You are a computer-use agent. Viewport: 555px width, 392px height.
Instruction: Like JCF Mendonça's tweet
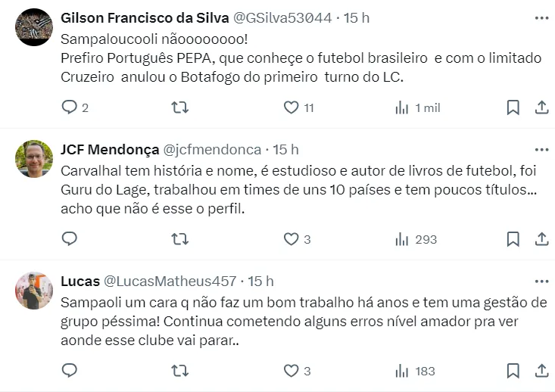(x=292, y=239)
